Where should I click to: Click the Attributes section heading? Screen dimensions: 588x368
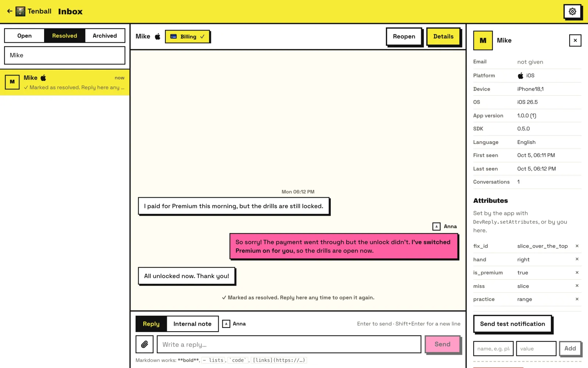(x=491, y=201)
